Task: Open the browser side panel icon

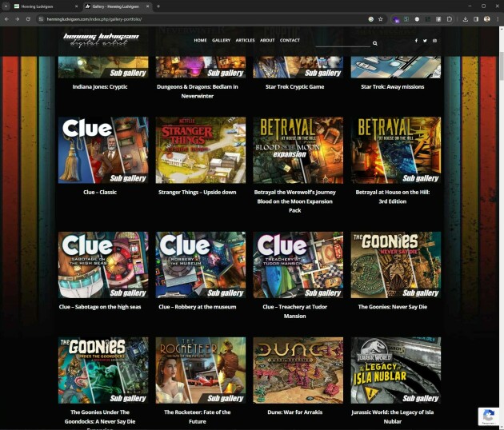Action: tap(476, 19)
